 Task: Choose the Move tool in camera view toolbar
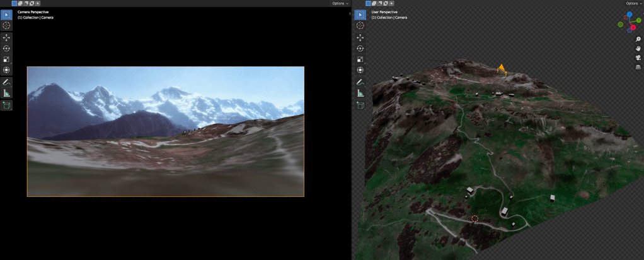[x=6, y=38]
